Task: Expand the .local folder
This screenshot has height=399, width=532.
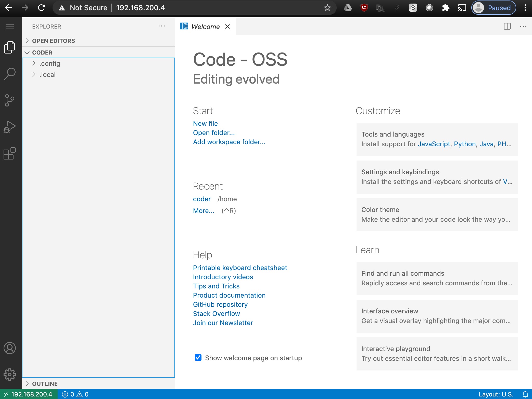Action: 98,75
